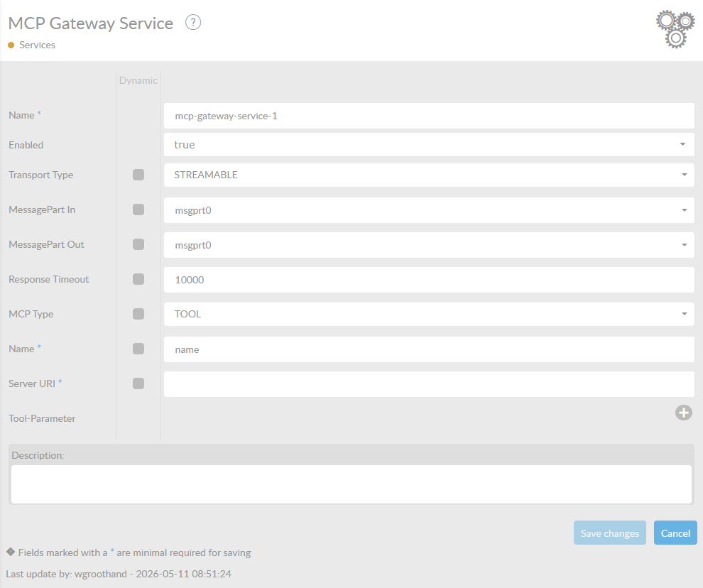Click the Last update by wgroothand text
The image size is (703, 588).
tap(119, 574)
